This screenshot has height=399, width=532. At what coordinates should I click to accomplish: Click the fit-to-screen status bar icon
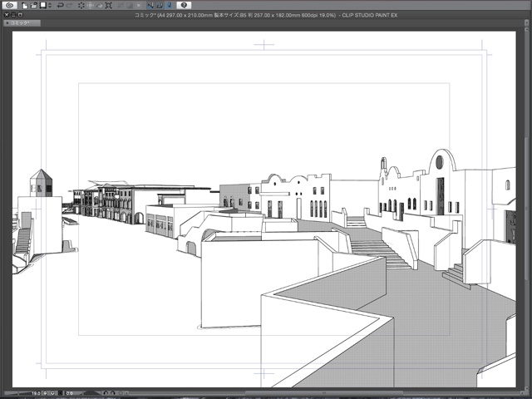[x=60, y=393]
